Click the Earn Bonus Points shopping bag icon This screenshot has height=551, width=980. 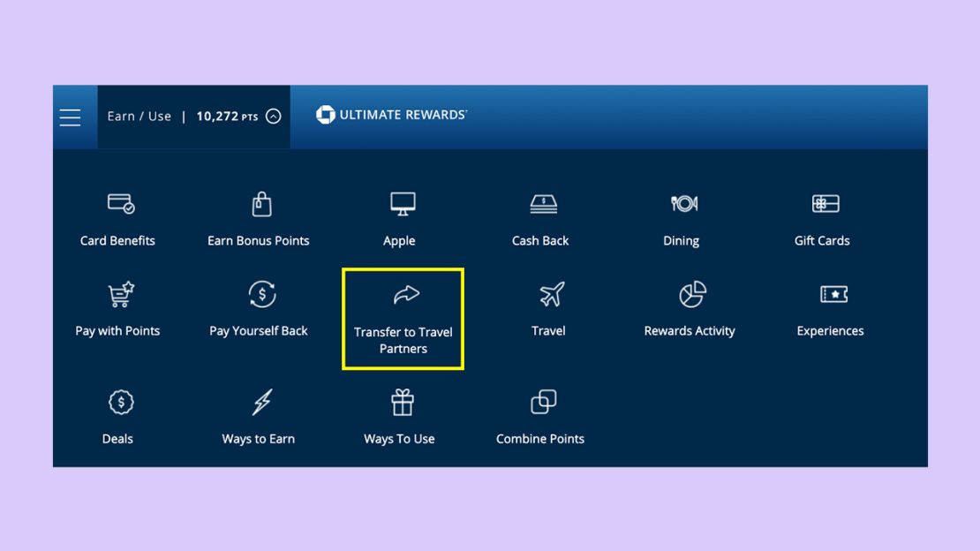pos(261,204)
